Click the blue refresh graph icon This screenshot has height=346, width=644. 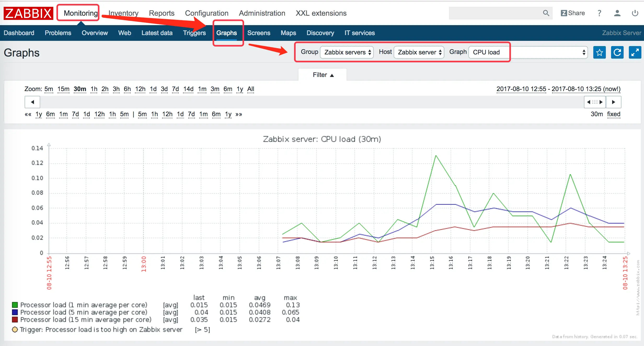click(x=617, y=52)
